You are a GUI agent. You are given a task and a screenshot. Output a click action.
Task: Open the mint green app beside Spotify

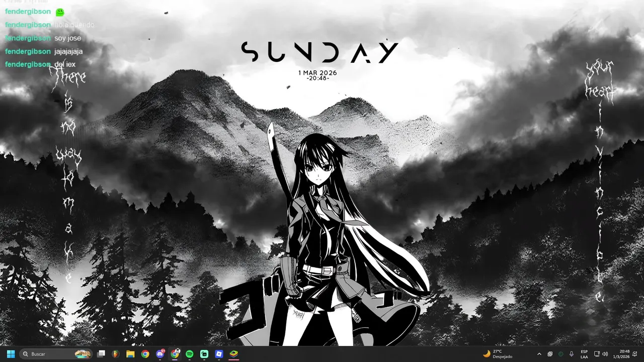tap(204, 354)
